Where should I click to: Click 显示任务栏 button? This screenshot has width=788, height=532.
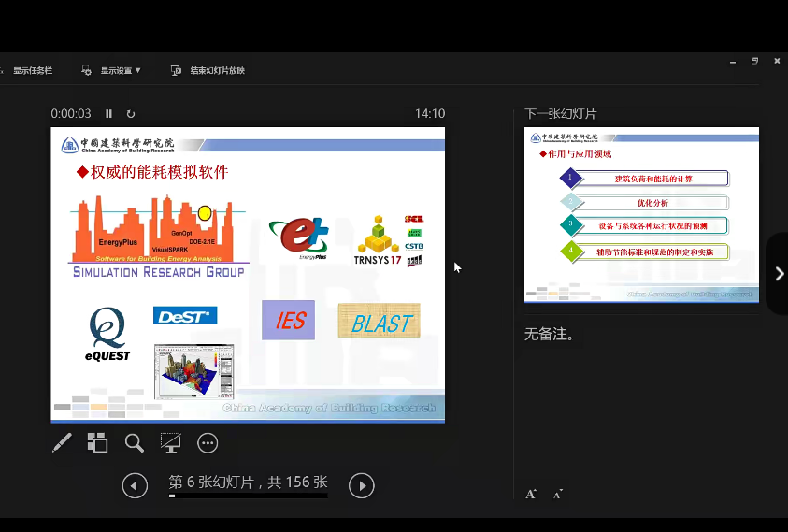click(x=32, y=70)
